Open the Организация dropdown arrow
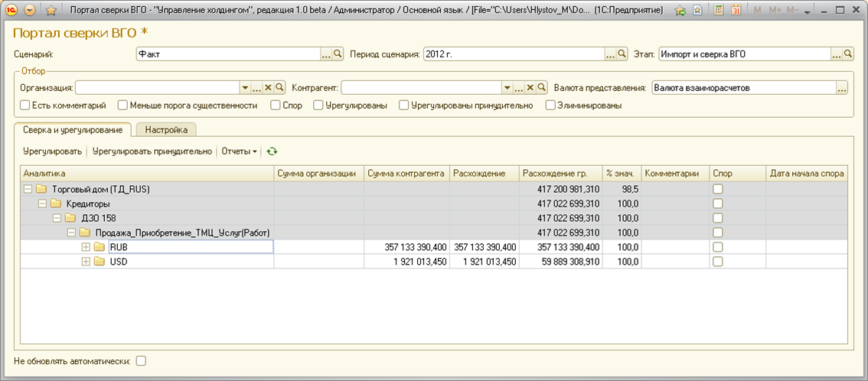The width and height of the screenshot is (868, 381). click(x=245, y=88)
